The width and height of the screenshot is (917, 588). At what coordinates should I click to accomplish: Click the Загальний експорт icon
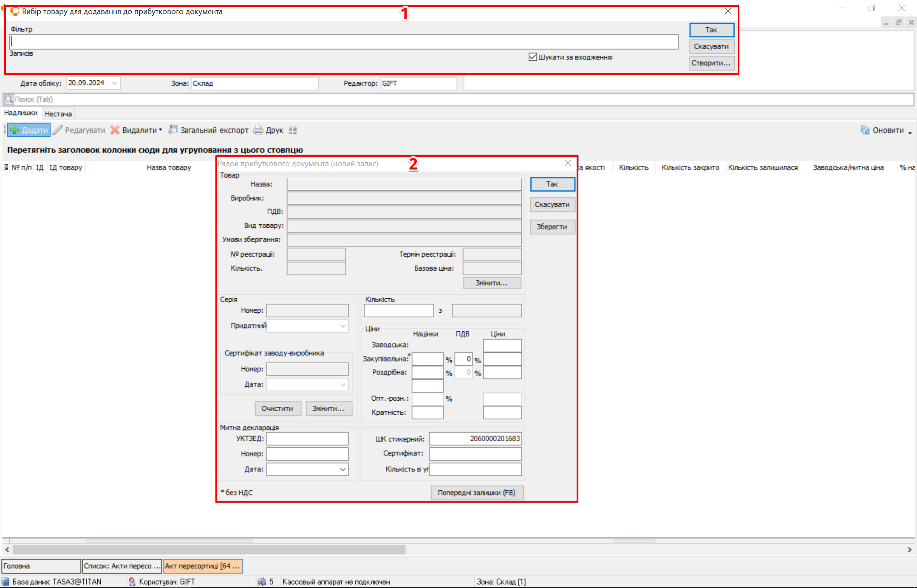coord(173,130)
